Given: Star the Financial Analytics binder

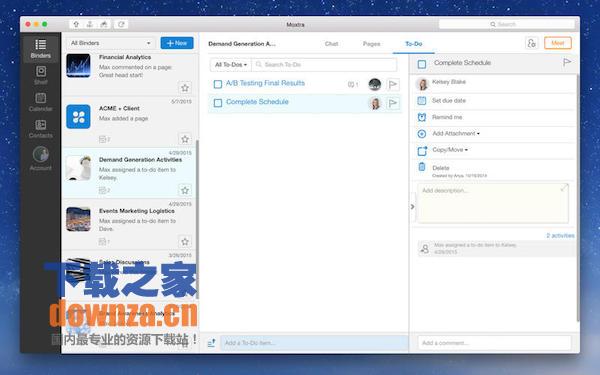Looking at the screenshot, I should (x=185, y=88).
